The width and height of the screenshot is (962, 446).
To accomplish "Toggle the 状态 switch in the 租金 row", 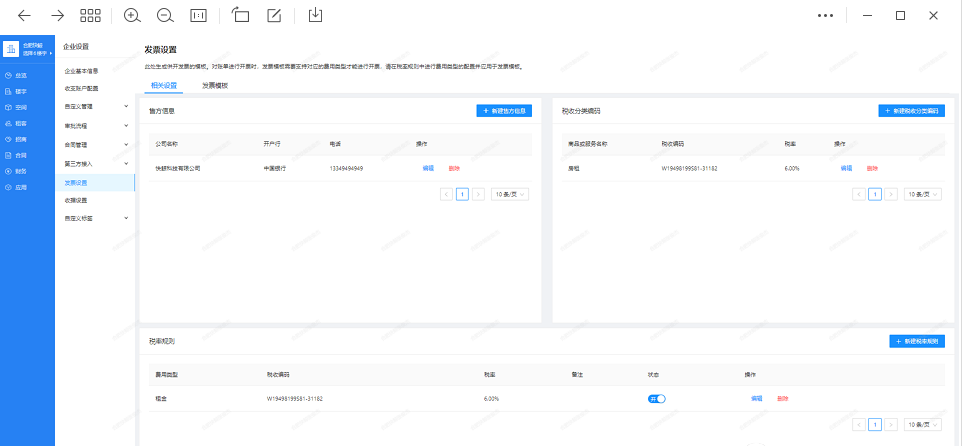I will pos(656,398).
